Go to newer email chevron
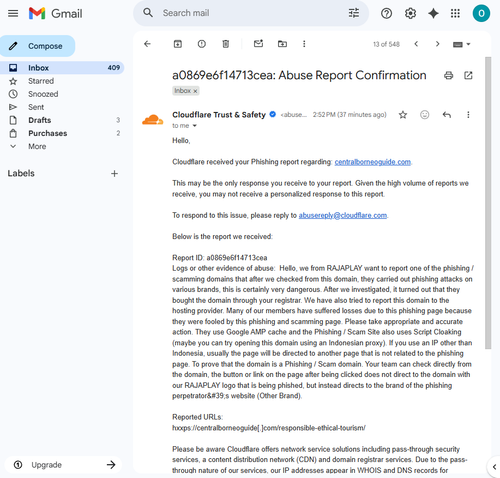 (416, 44)
